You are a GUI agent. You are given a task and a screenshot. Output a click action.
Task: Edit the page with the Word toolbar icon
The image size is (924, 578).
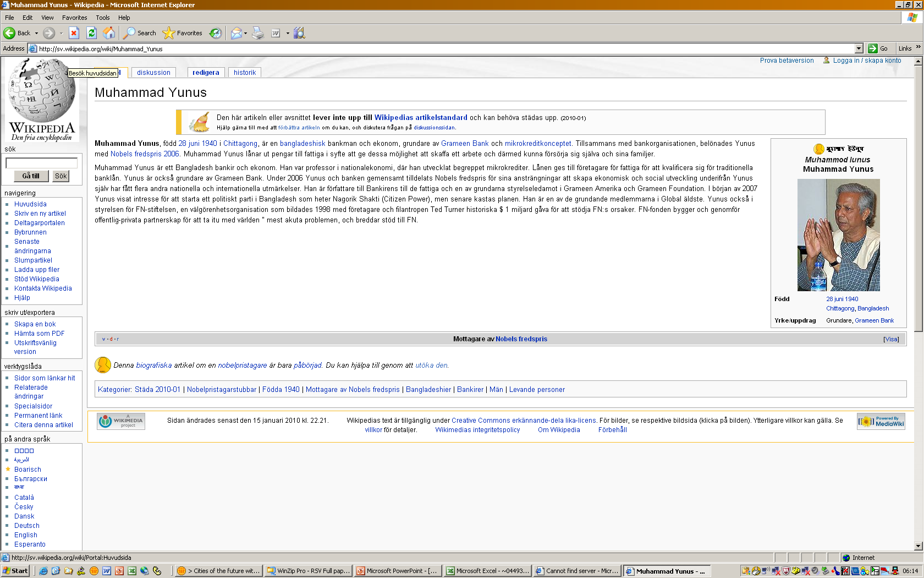(276, 33)
